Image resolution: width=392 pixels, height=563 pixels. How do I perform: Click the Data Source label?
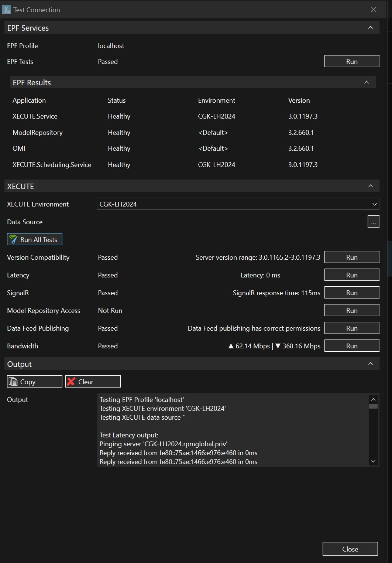coord(25,222)
